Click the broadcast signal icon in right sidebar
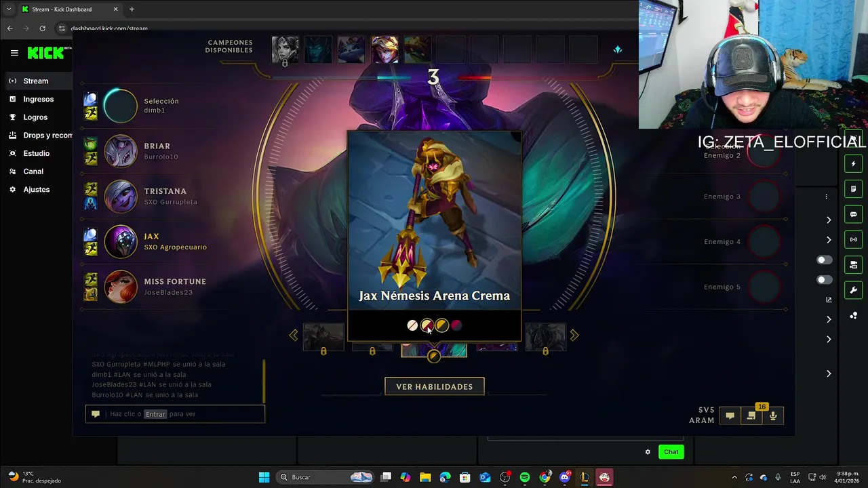This screenshot has height=488, width=868. coord(853,239)
